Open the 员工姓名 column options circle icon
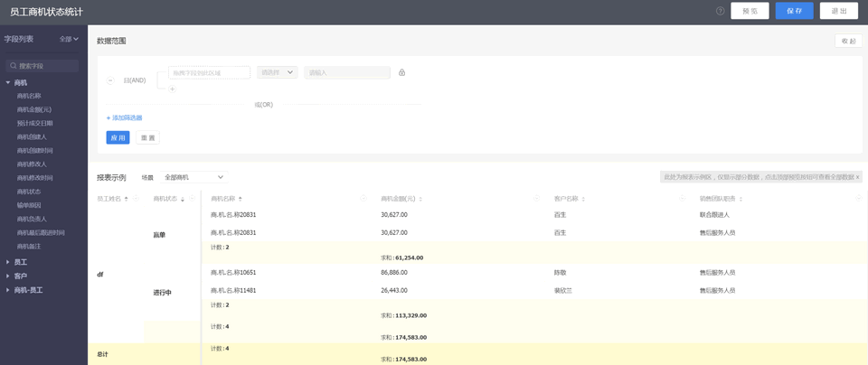Screen dimensions: 868x365 tap(137, 198)
